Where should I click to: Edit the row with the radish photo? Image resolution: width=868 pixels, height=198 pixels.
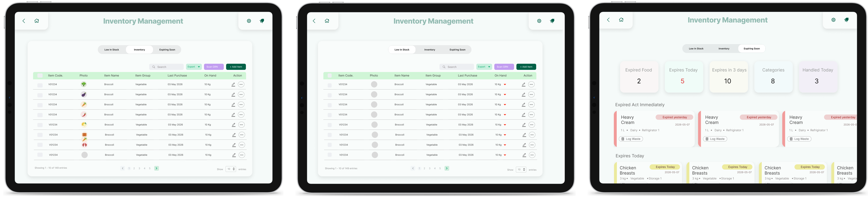point(234,145)
